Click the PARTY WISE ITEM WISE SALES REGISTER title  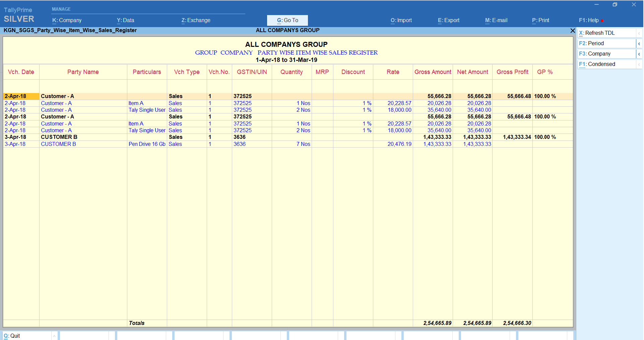[x=318, y=53]
